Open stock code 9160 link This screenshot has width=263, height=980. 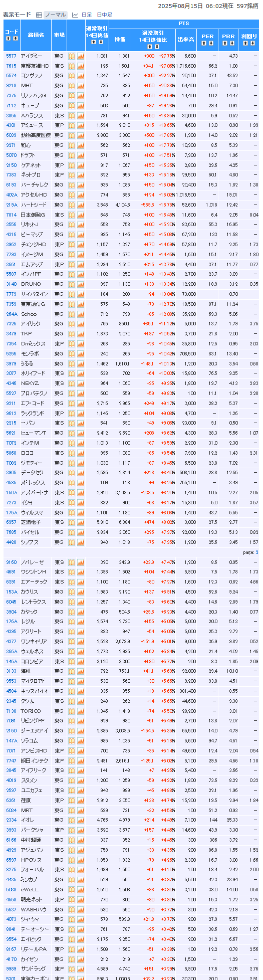point(11,562)
